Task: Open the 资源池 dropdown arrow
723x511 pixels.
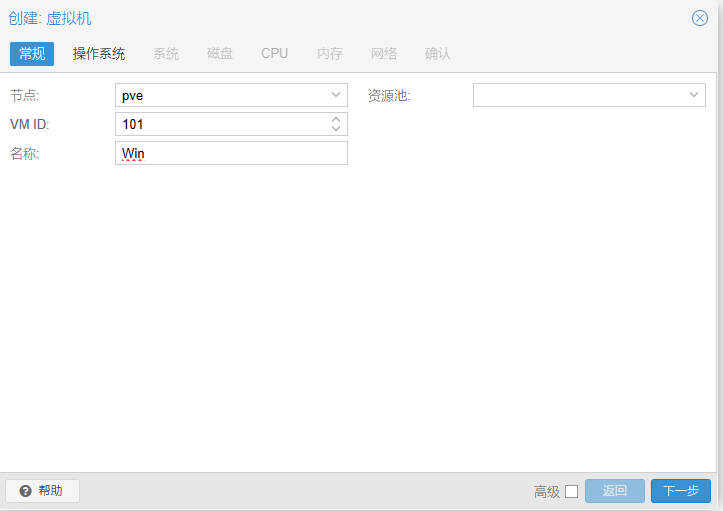Action: [x=694, y=95]
